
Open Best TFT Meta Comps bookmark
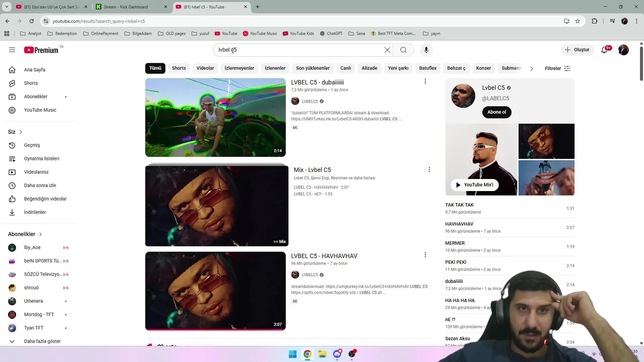coord(393,34)
